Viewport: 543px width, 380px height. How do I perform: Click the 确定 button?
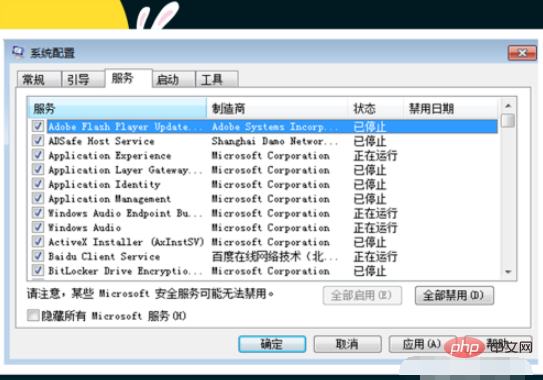[x=272, y=344]
